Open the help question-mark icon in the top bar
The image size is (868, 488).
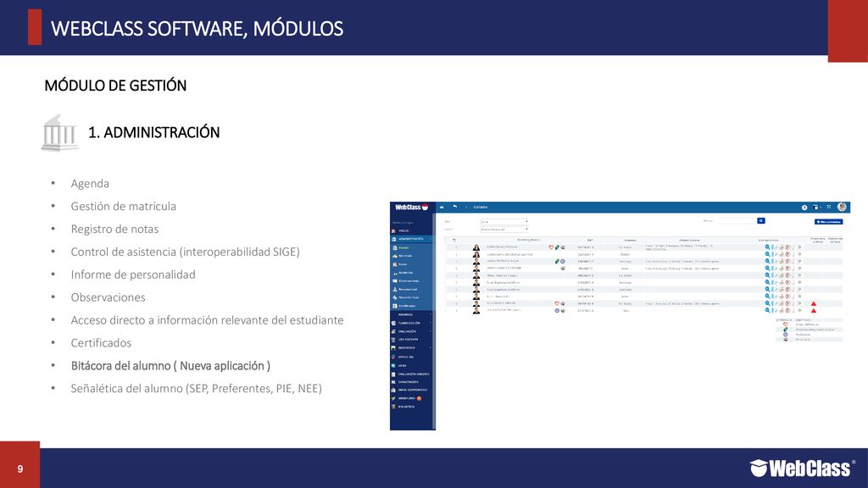804,208
